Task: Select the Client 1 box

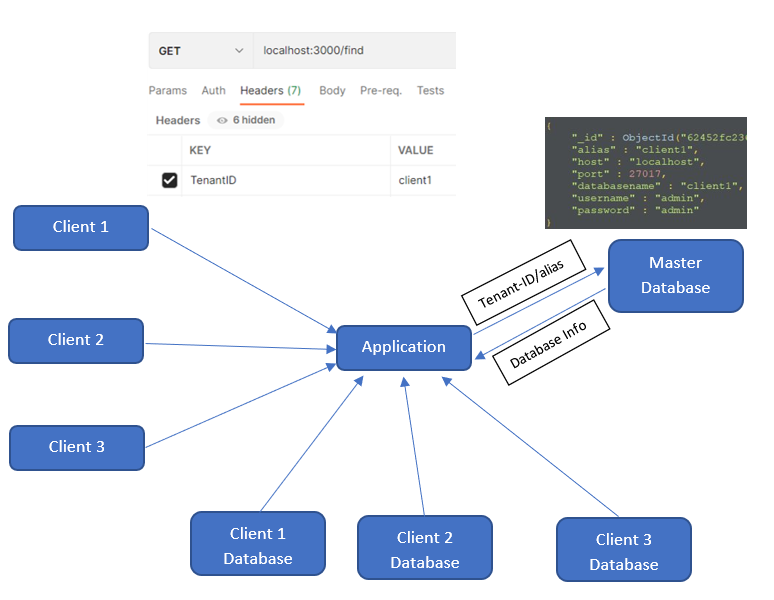Action: (81, 228)
